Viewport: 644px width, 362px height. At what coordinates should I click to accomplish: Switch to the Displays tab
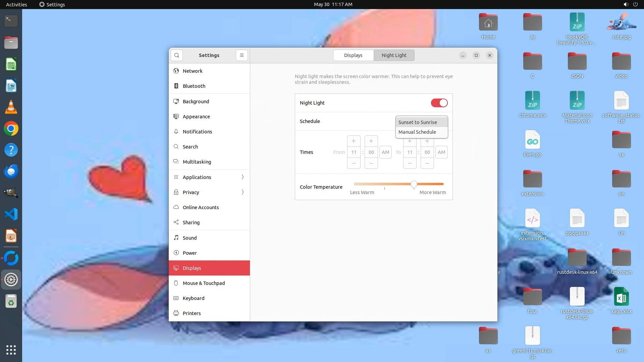tap(353, 55)
